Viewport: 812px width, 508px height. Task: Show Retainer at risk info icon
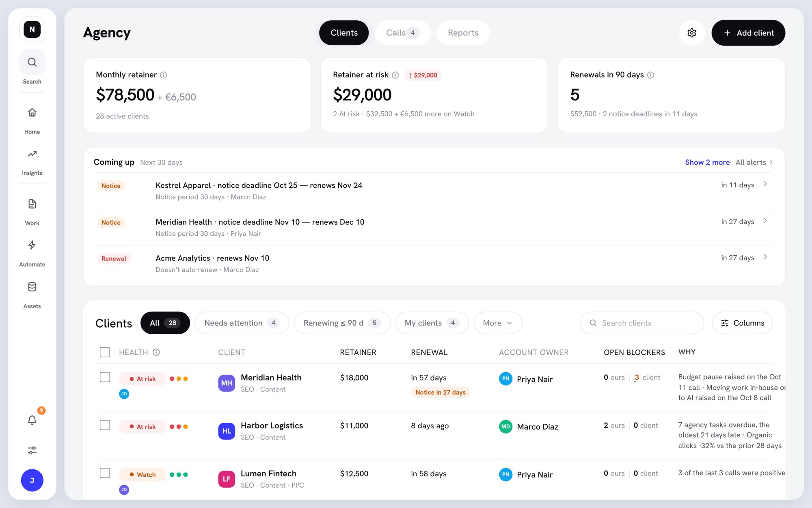(x=395, y=75)
